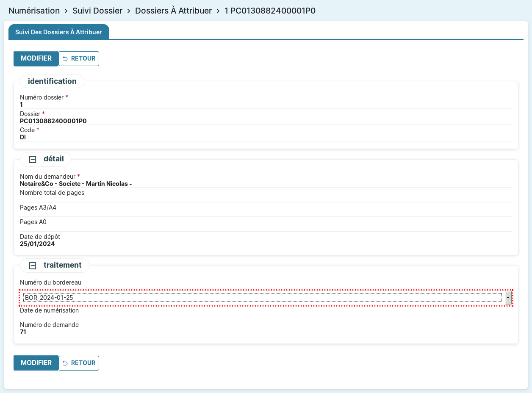This screenshot has height=393, width=532.
Task: Click undo arrow icon in top RETOUR button
Action: pos(65,59)
